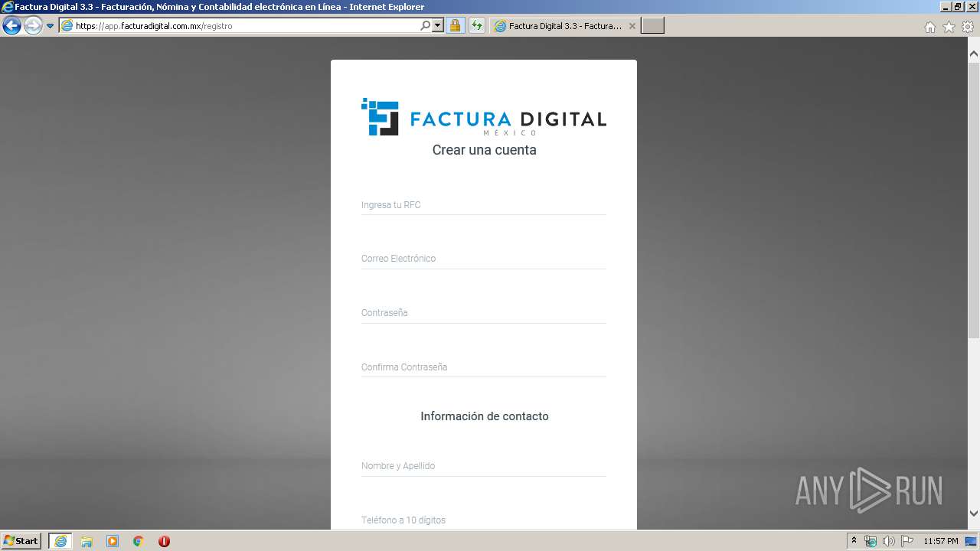Click the page scrollbar down arrow
Image resolution: width=980 pixels, height=551 pixels.
click(x=974, y=514)
